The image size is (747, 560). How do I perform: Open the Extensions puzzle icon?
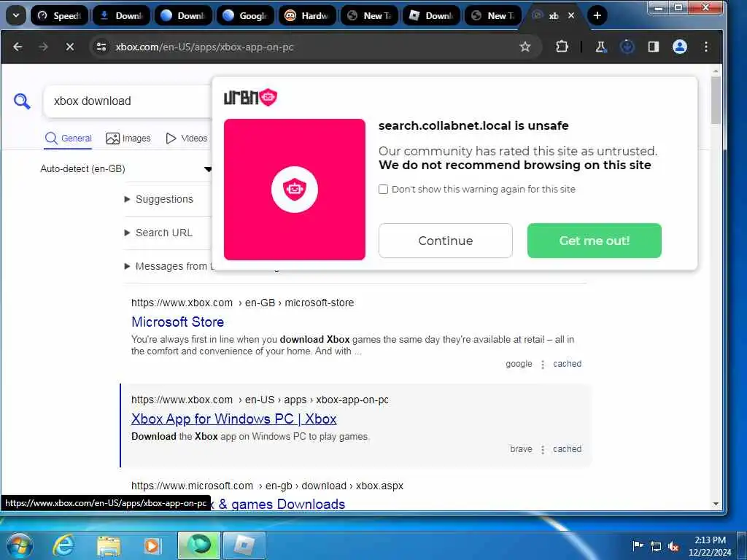point(562,47)
